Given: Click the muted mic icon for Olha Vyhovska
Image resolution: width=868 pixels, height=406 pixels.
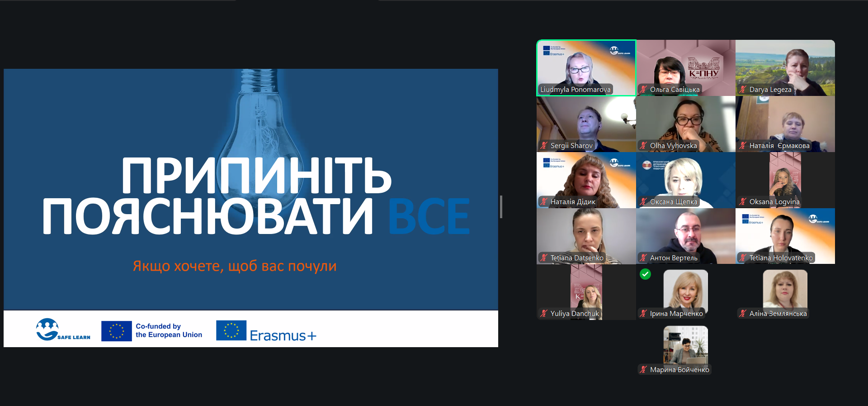Looking at the screenshot, I should pyautogui.click(x=643, y=145).
